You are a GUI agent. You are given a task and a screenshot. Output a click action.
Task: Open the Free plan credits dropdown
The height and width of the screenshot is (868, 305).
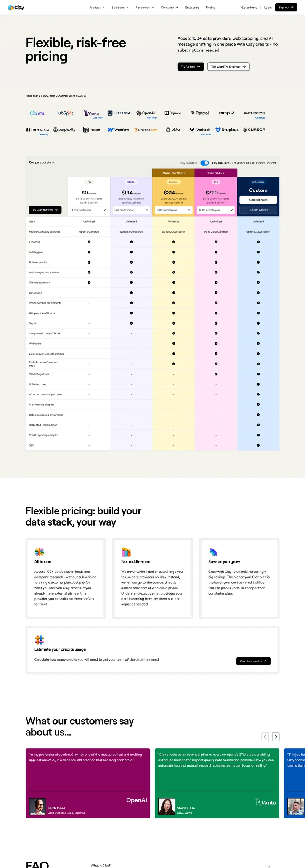pyautogui.click(x=89, y=210)
